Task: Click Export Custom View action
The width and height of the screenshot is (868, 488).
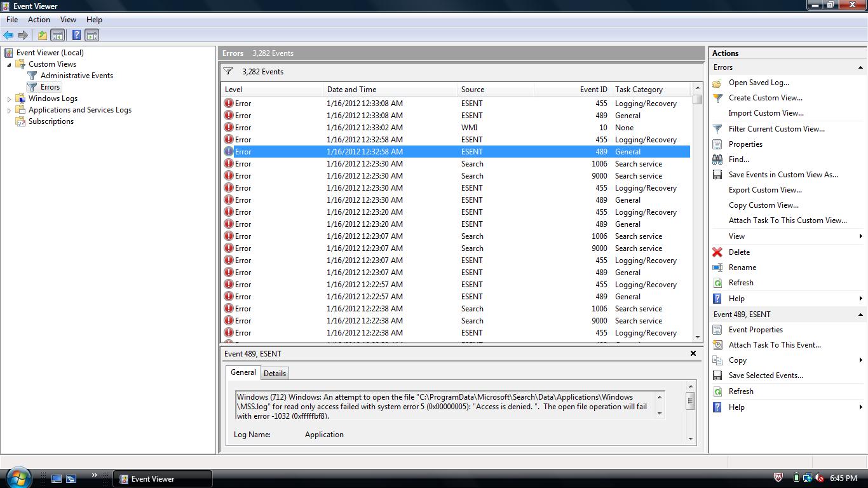Action: click(x=765, y=190)
